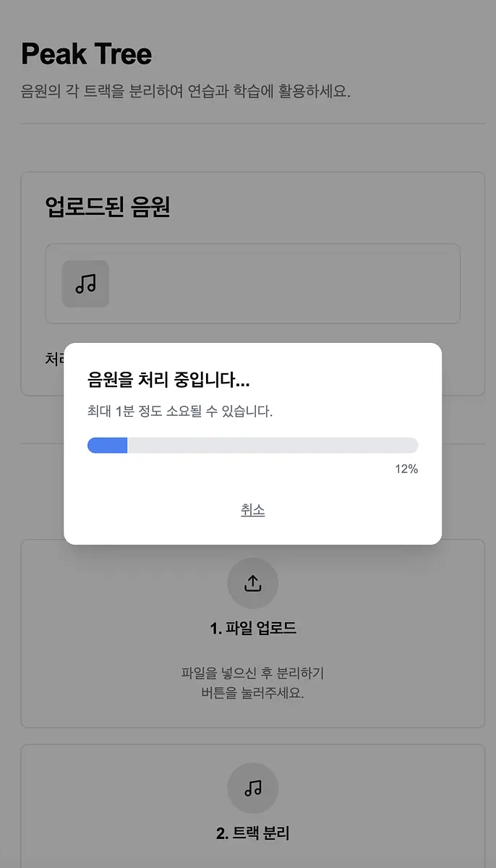The image size is (496, 868).
Task: Click the 음원을 처리 중입니다... dialog title
Action: click(x=168, y=380)
